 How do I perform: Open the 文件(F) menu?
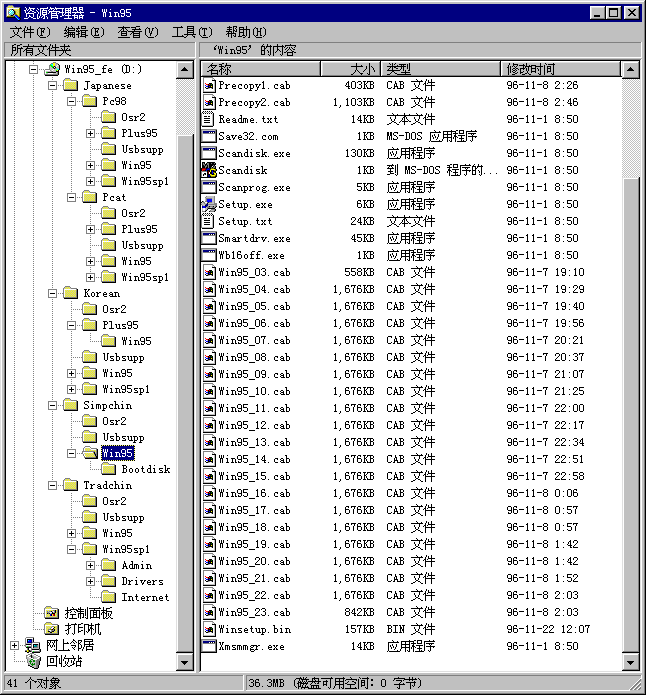coord(30,32)
